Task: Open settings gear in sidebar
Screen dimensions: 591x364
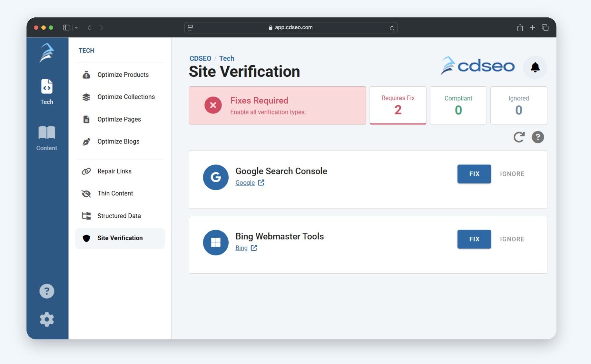Action: (x=47, y=319)
